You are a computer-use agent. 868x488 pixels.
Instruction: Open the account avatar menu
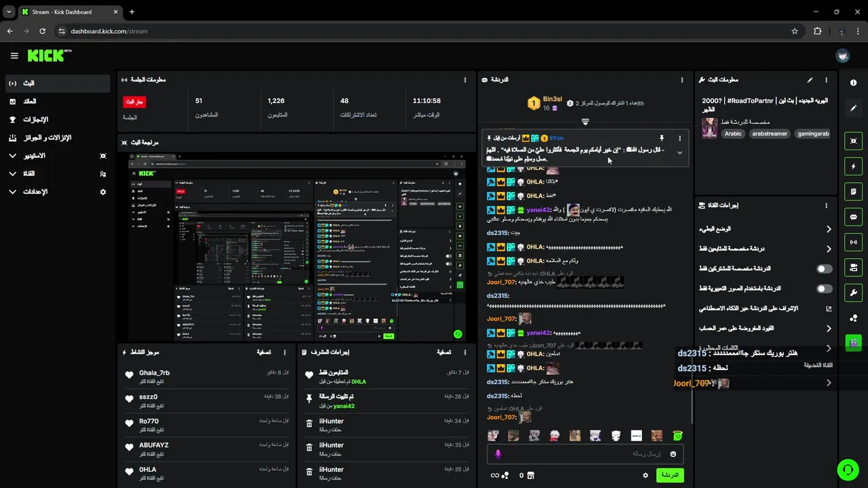tap(843, 56)
